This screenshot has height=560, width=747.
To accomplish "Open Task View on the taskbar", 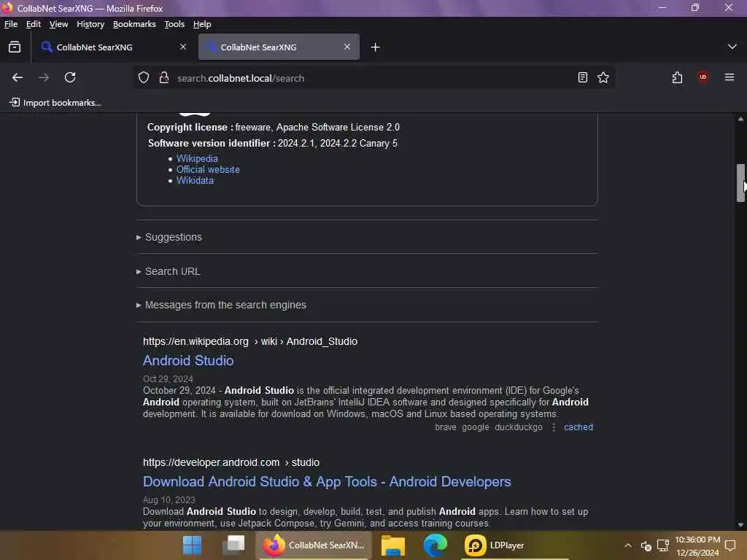I will click(x=233, y=545).
